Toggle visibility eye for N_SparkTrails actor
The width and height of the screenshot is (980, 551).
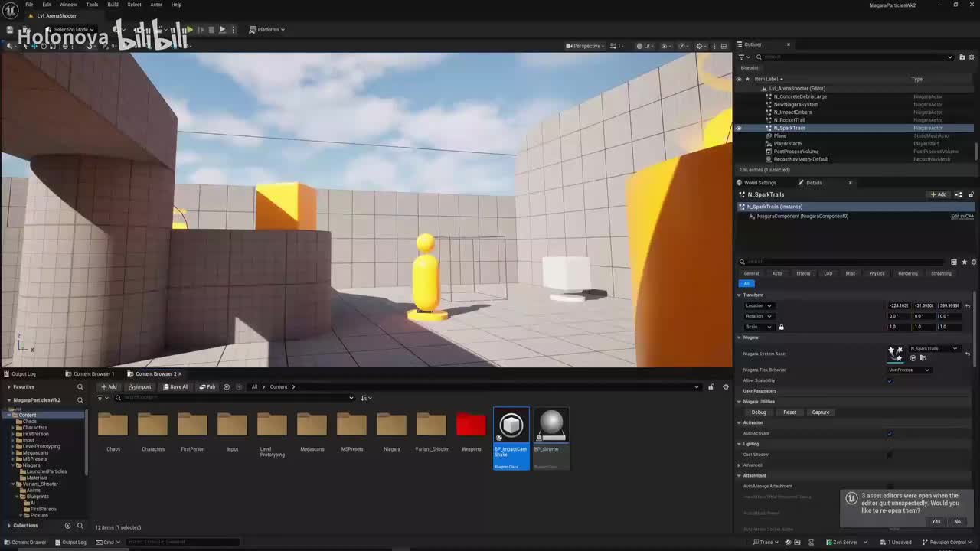tap(739, 128)
